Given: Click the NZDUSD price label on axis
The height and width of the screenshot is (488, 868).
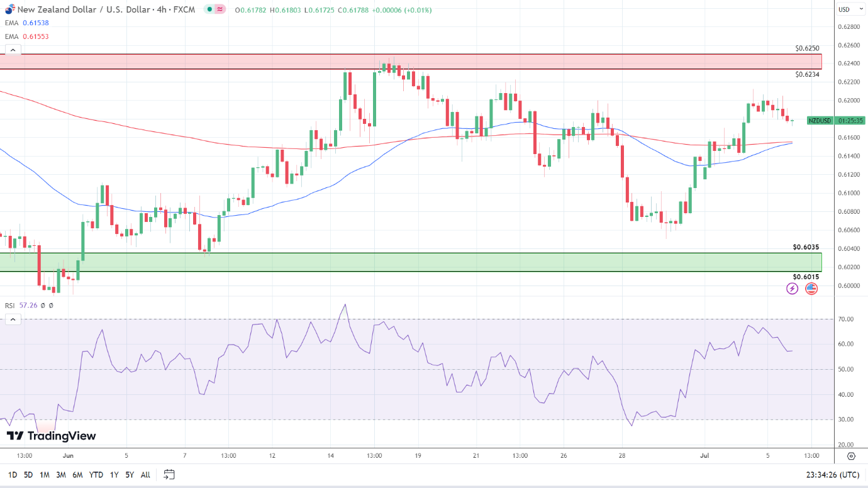Looking at the screenshot, I should [x=819, y=120].
